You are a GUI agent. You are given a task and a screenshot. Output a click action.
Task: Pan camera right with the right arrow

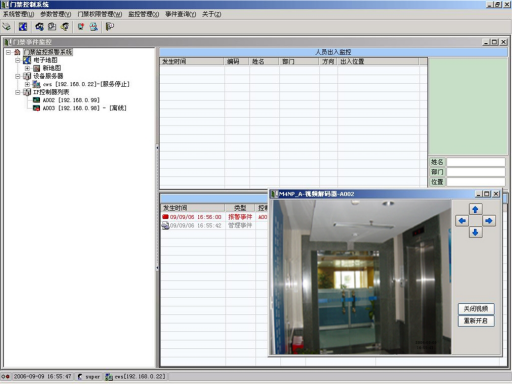[x=489, y=221]
